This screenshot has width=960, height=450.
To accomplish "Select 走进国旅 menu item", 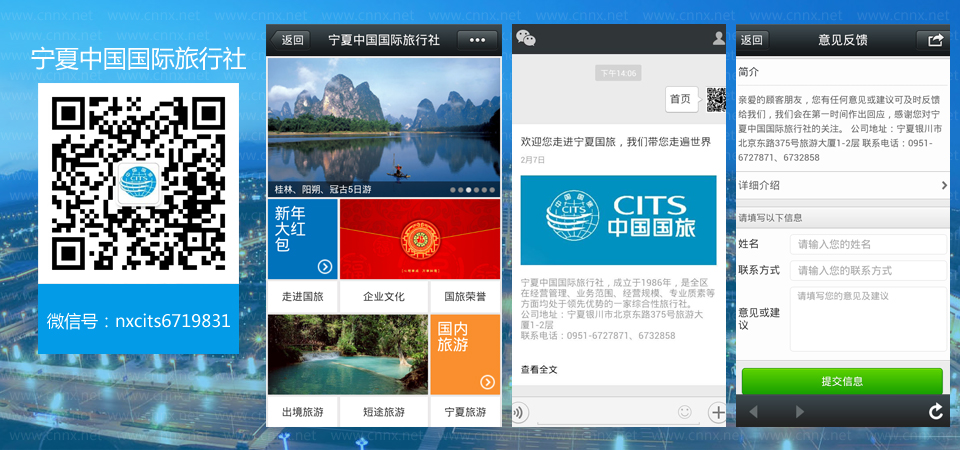I will point(302,297).
